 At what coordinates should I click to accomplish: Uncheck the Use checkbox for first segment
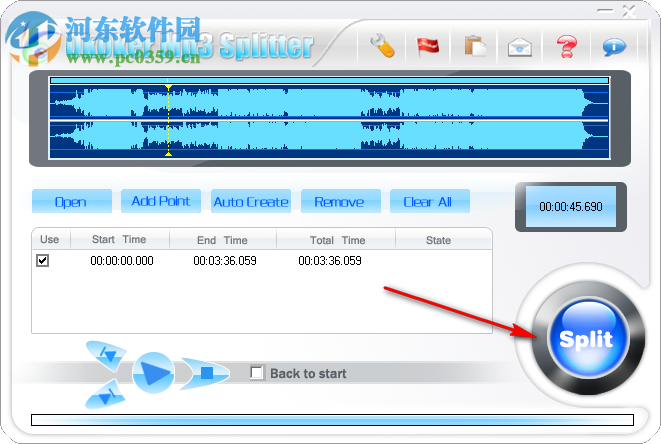43,260
